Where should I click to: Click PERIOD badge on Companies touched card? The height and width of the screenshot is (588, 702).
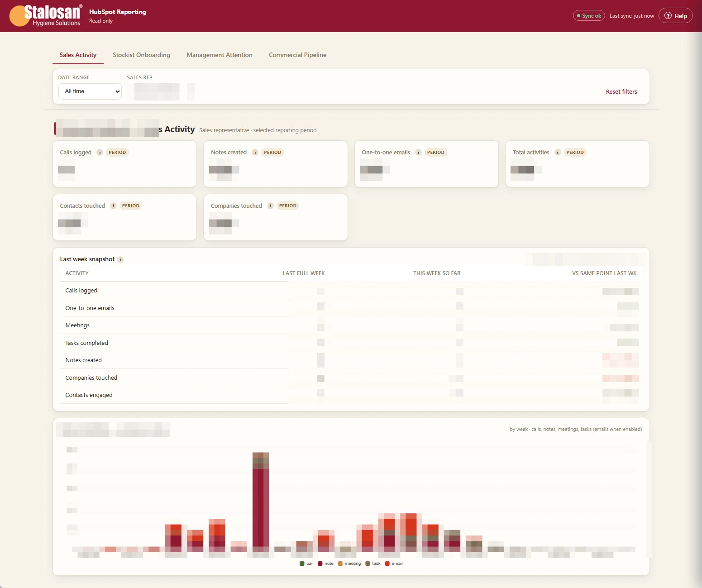point(288,206)
